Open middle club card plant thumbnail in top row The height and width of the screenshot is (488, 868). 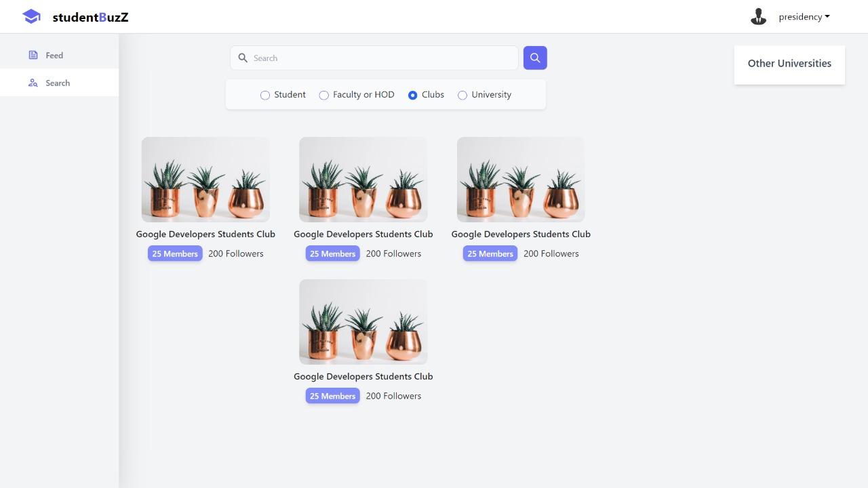click(363, 180)
